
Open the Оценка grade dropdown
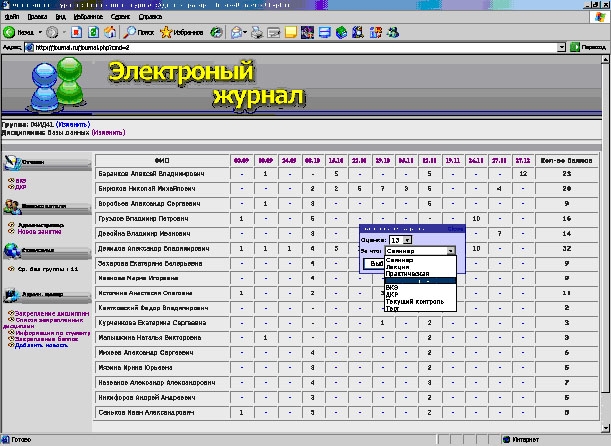tap(401, 240)
